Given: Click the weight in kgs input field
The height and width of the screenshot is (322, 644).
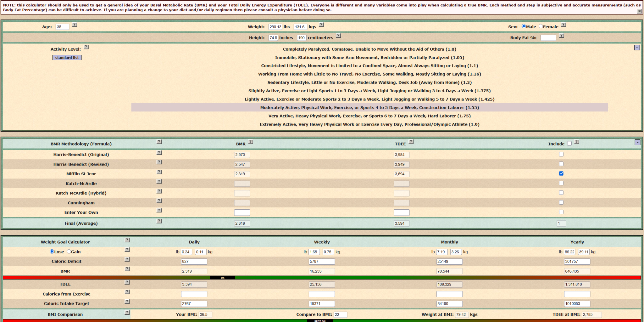Looking at the screenshot, I should [x=300, y=27].
